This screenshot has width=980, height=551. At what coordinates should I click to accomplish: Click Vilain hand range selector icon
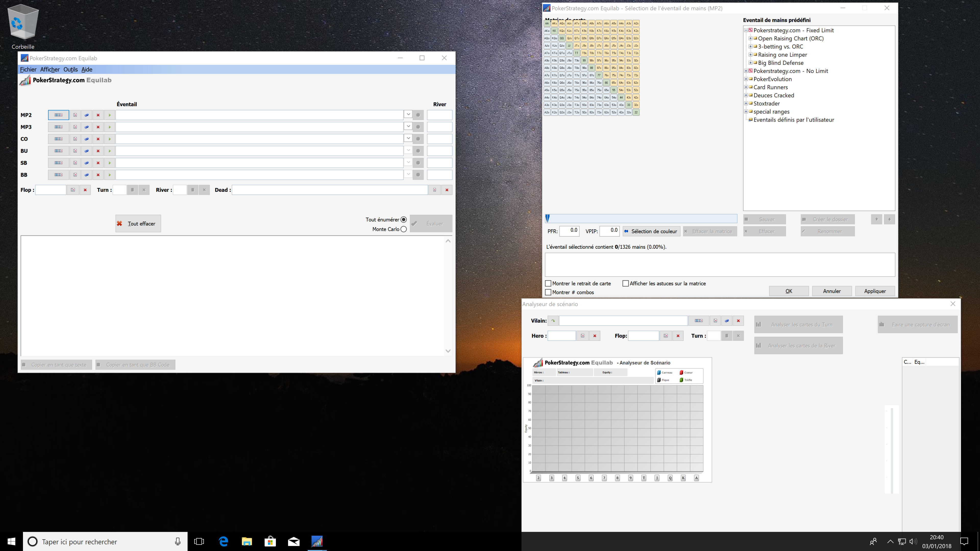(x=699, y=321)
